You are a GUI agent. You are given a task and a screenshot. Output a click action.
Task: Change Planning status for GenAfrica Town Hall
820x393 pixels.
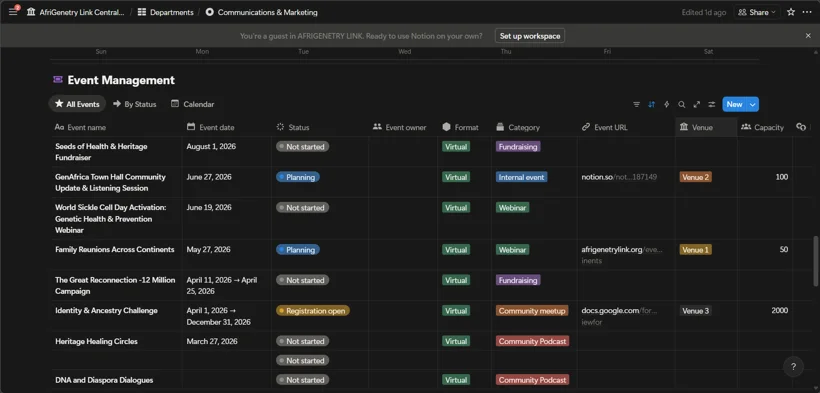click(x=298, y=177)
